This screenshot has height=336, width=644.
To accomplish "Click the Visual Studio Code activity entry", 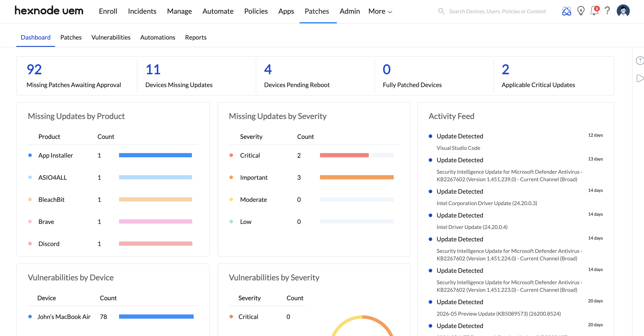I will pos(458,148).
